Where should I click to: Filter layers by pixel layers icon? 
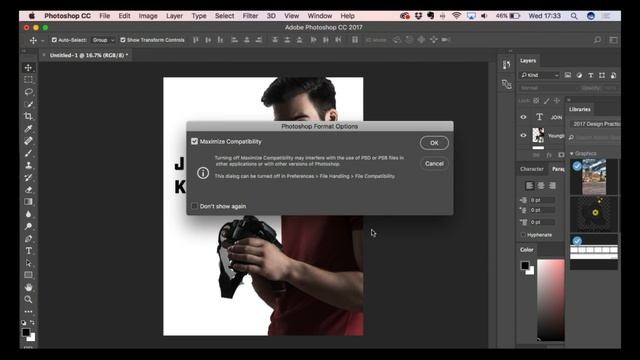click(568, 75)
